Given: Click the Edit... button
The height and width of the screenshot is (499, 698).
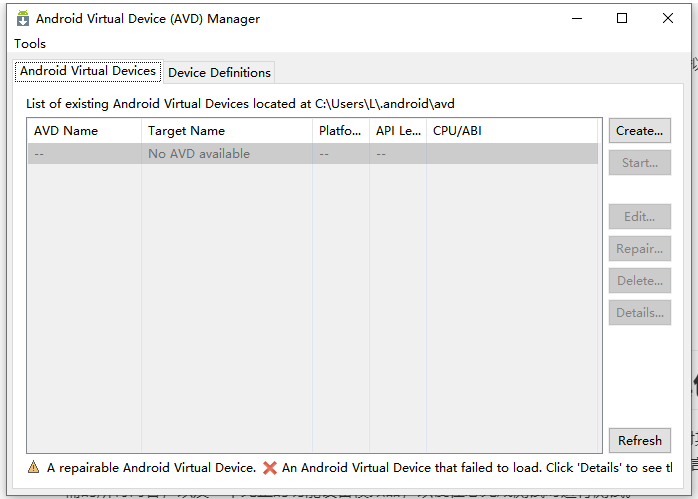Looking at the screenshot, I should (640, 217).
